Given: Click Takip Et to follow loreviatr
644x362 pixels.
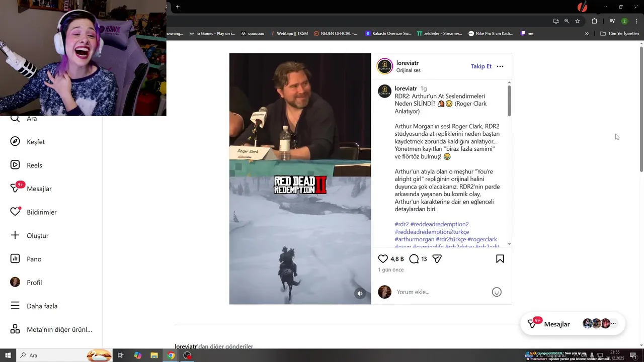Looking at the screenshot, I should (x=481, y=66).
